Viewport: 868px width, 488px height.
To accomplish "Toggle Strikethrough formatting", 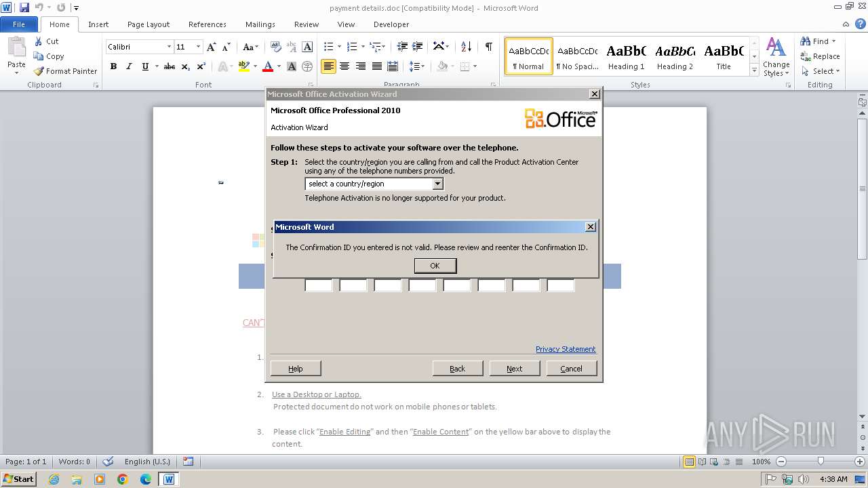I will point(170,66).
